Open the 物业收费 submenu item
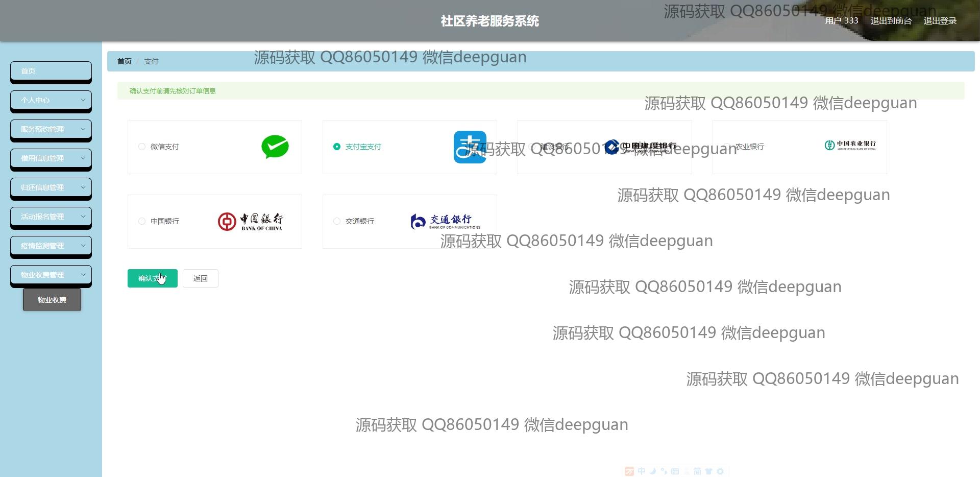The width and height of the screenshot is (980, 477). pos(52,300)
